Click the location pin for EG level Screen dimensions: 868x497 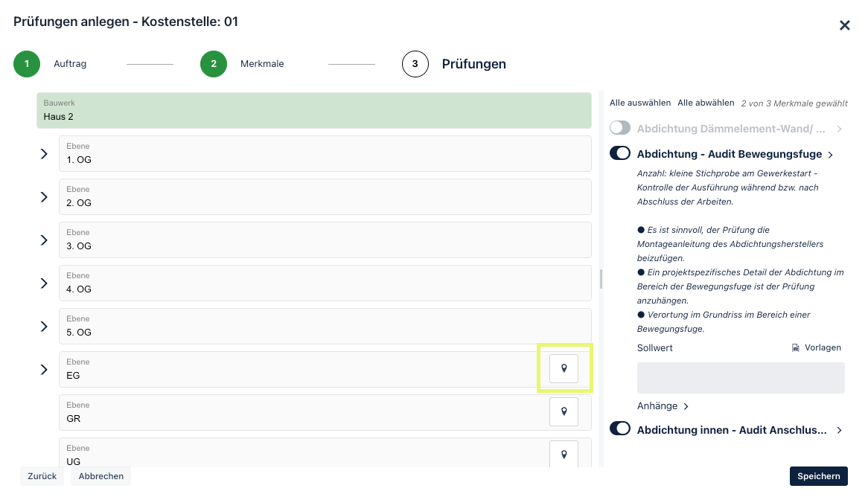[564, 368]
